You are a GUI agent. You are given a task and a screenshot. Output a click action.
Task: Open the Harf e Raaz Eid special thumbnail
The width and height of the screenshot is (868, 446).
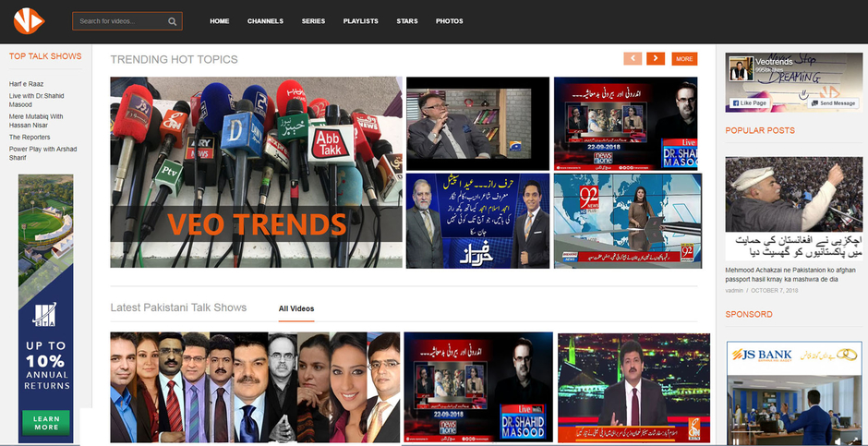pyautogui.click(x=477, y=221)
